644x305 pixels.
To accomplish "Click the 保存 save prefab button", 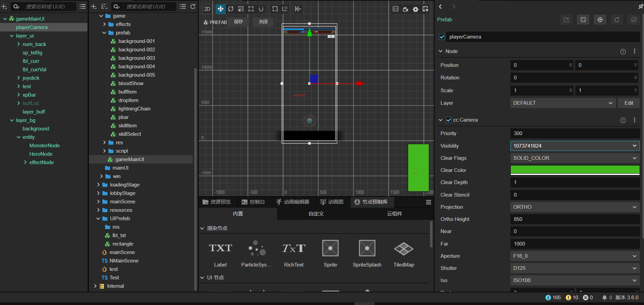I will click(239, 22).
